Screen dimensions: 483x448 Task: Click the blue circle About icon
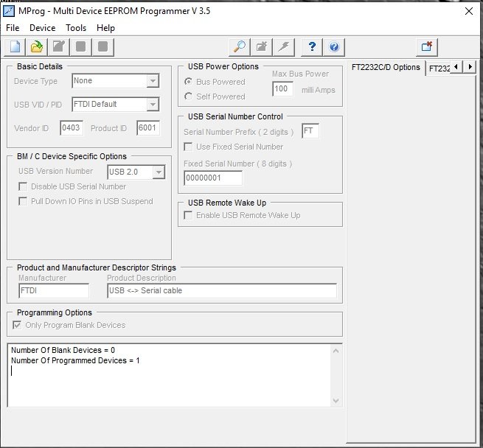click(334, 47)
